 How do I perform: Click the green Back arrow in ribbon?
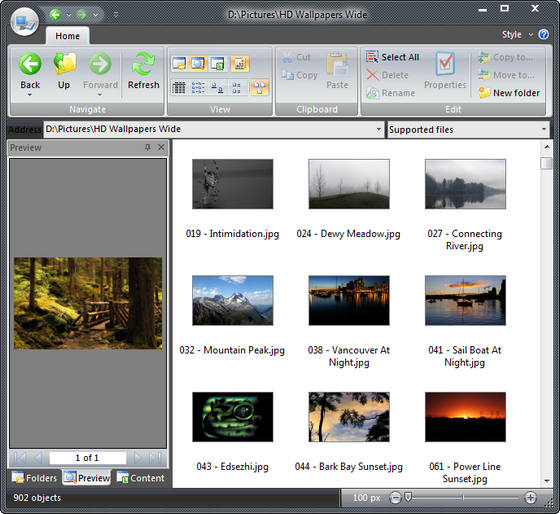(30, 64)
